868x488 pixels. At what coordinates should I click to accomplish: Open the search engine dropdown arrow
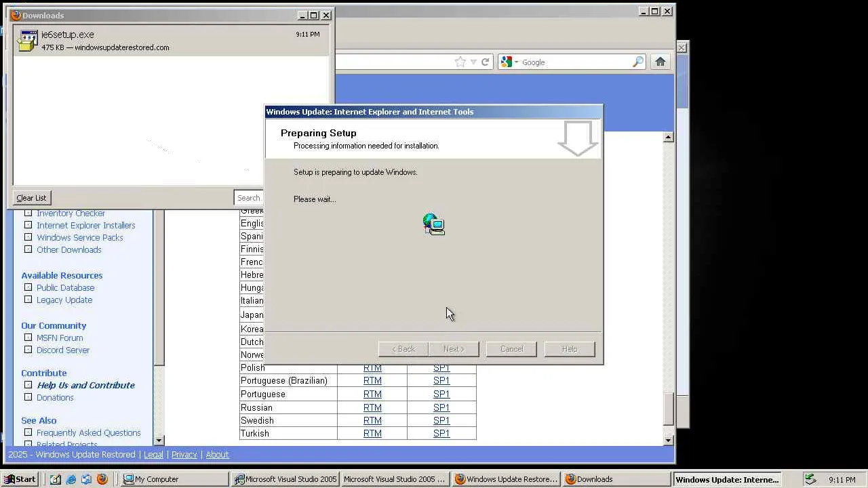[x=516, y=62]
